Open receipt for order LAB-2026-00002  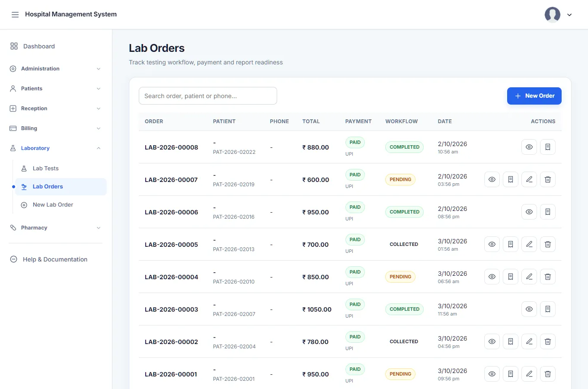511,341
